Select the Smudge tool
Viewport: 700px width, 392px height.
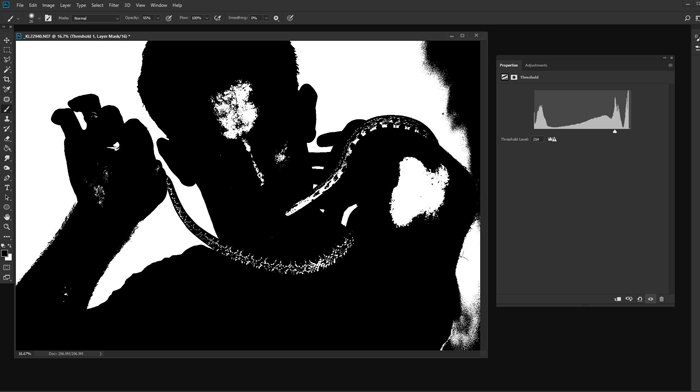tap(7, 158)
